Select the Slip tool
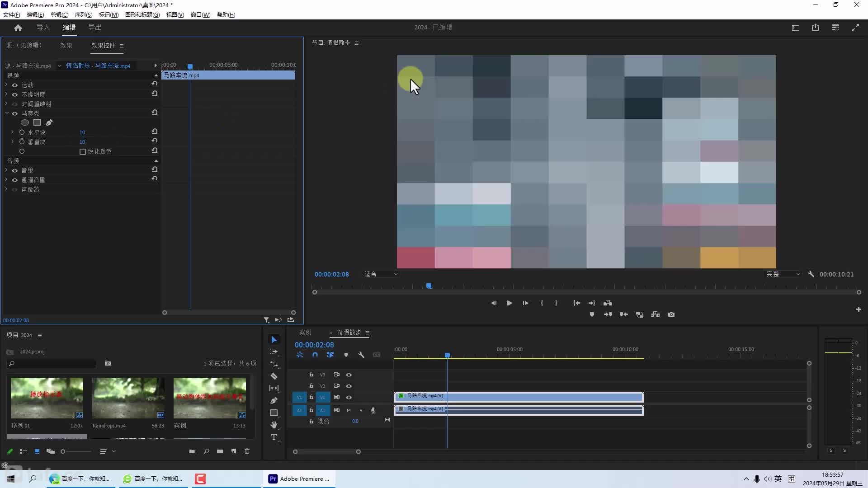Screen dimensions: 868x488 (274, 388)
